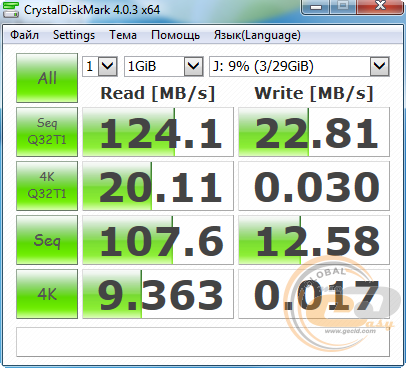Open the drive J: selection dropdown
The image size is (406, 368).
click(x=299, y=66)
